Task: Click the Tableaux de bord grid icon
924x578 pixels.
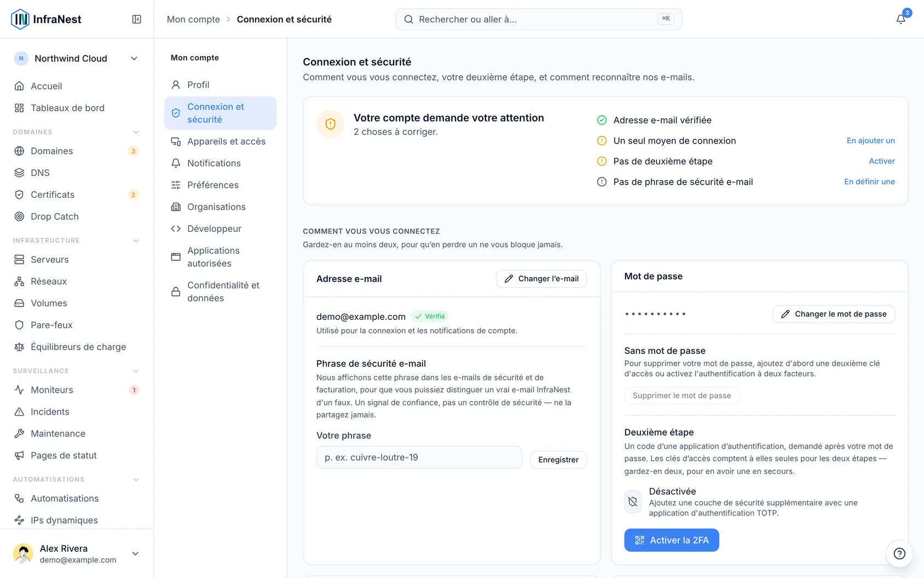Action: 19,108
